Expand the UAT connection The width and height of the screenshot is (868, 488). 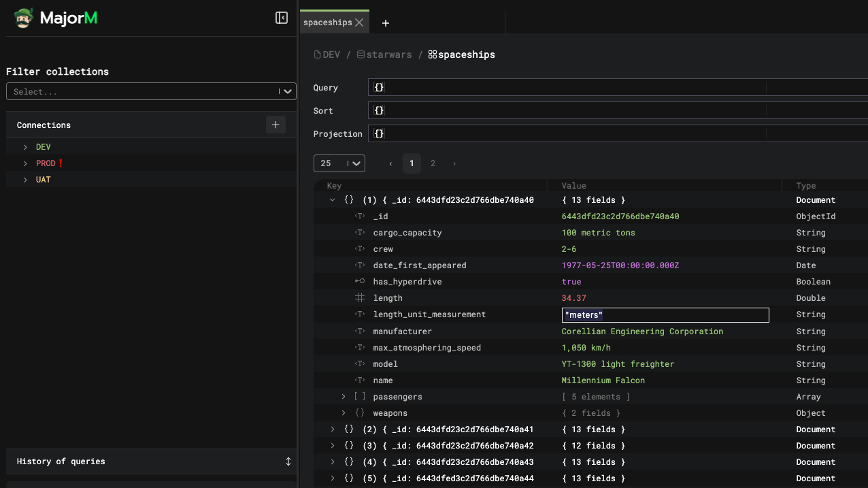pyautogui.click(x=25, y=180)
